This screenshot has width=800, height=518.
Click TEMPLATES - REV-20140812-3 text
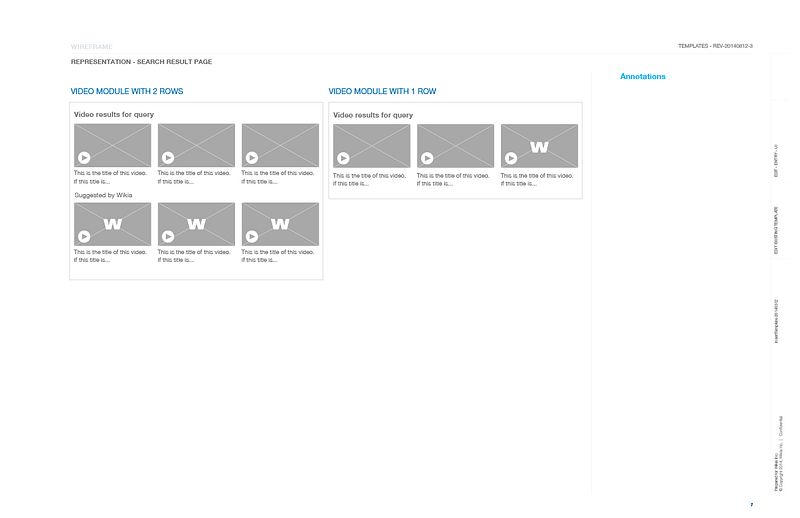click(x=715, y=46)
